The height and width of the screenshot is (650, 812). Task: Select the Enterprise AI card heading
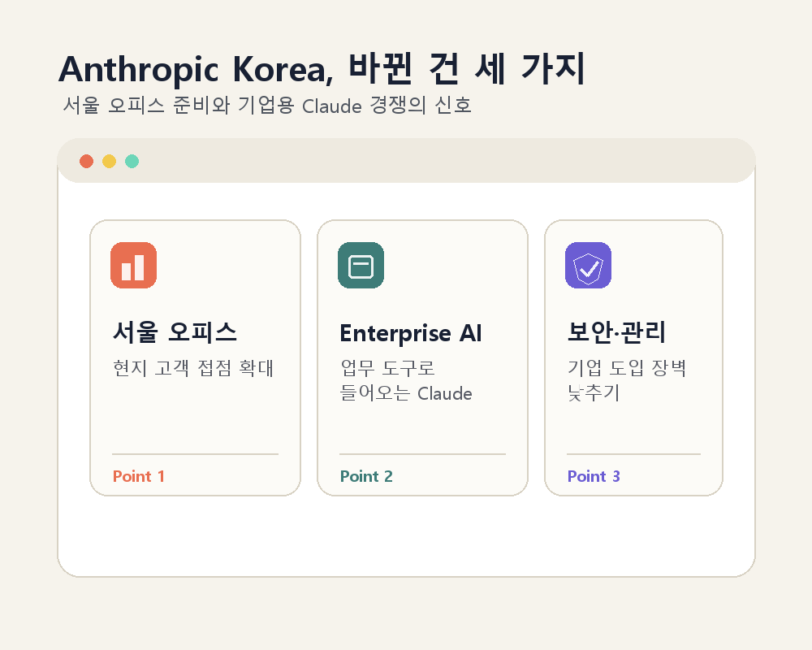[x=411, y=333]
